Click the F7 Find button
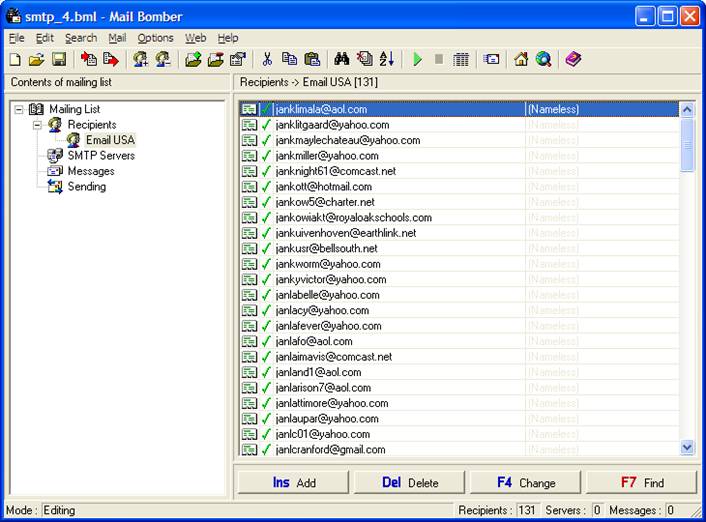The image size is (706, 522). pos(642,482)
